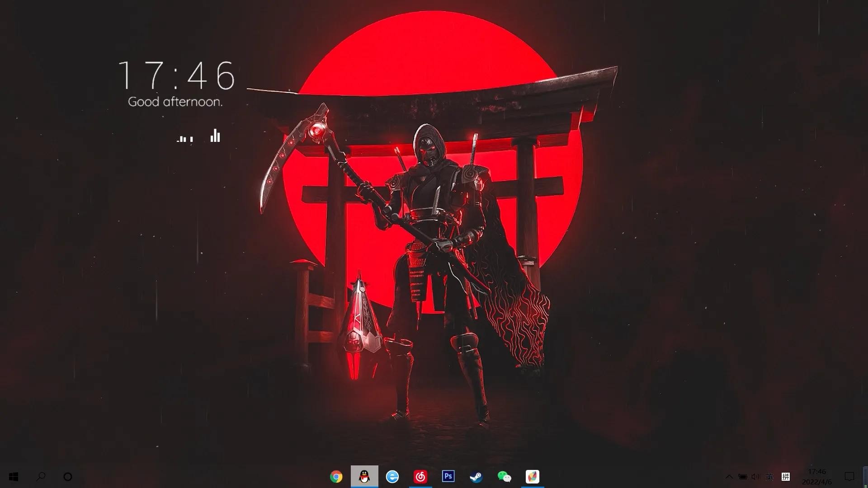Toggle 英 input language indicator
The image size is (868, 488).
tap(769, 477)
